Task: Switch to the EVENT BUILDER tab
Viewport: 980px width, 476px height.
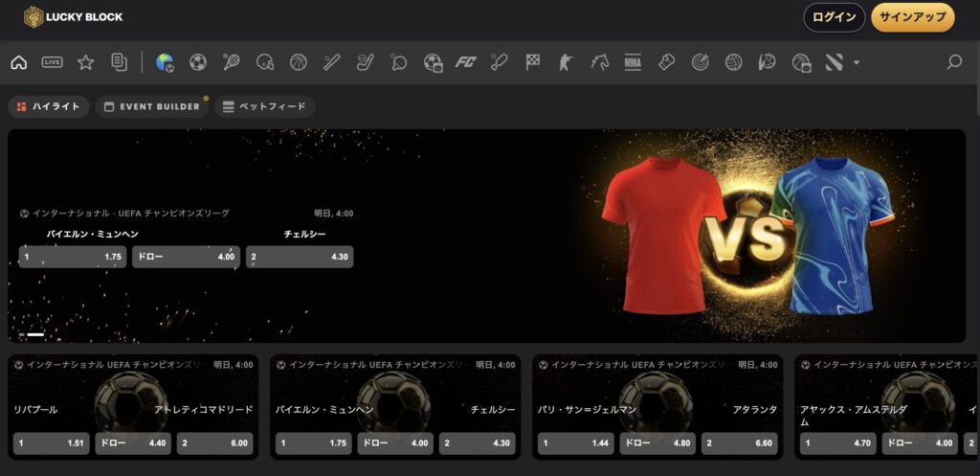Action: [152, 106]
